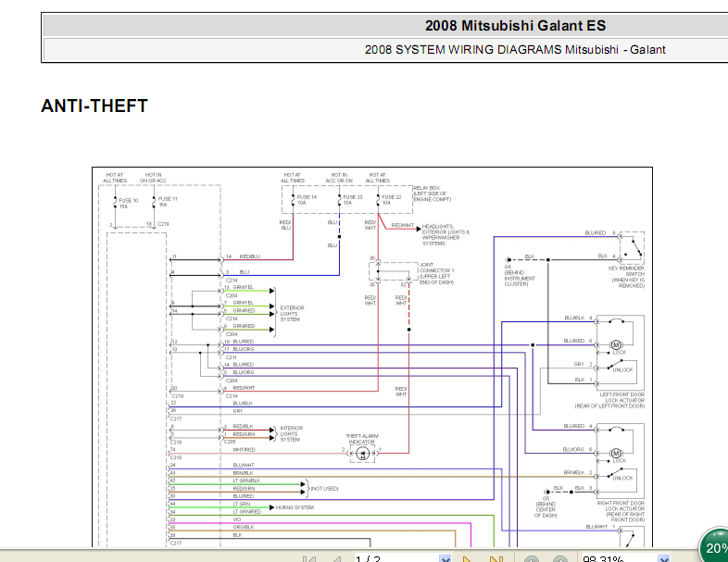Click the 'HOT IN ACC OR ON' label
The height and width of the screenshot is (562, 728).
click(x=339, y=178)
